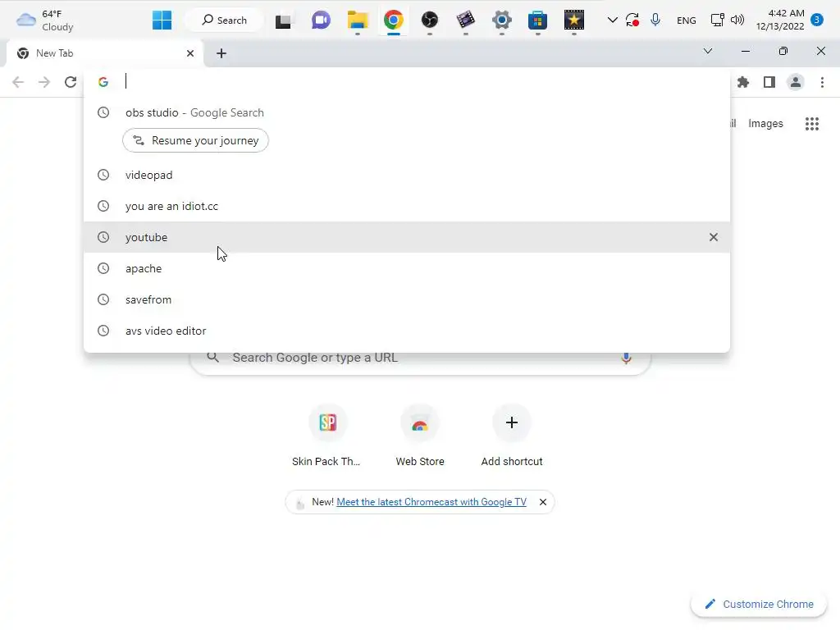The image size is (840, 630).
Task: Launch the Chat app from the taskbar
Action: (321, 21)
